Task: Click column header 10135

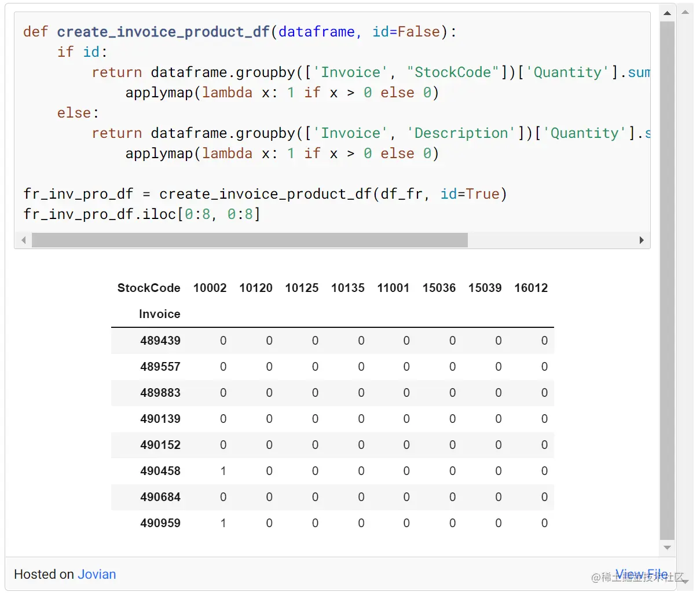Action: (x=348, y=288)
